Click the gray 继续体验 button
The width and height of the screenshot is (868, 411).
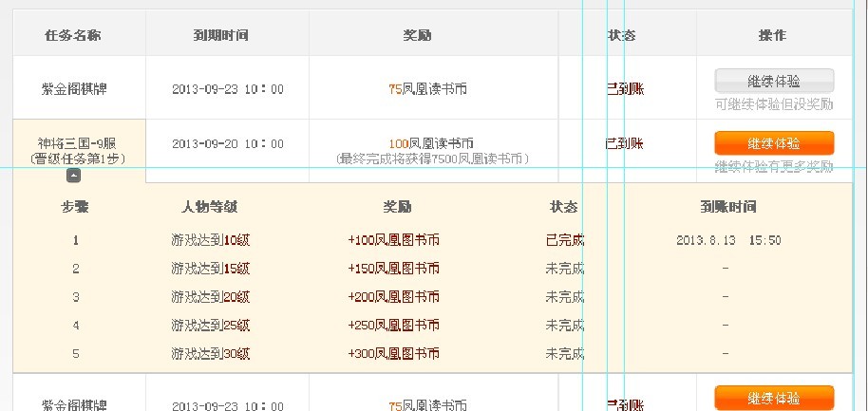click(774, 81)
